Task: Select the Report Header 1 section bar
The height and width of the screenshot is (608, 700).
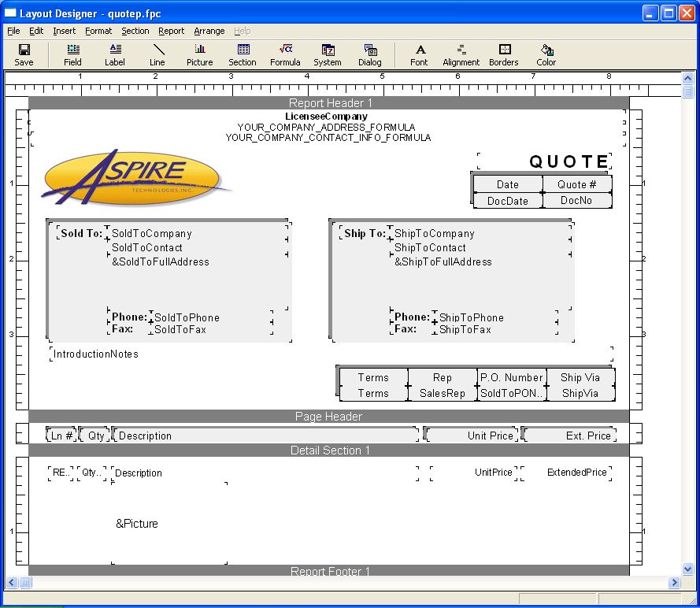Action: pyautogui.click(x=329, y=103)
